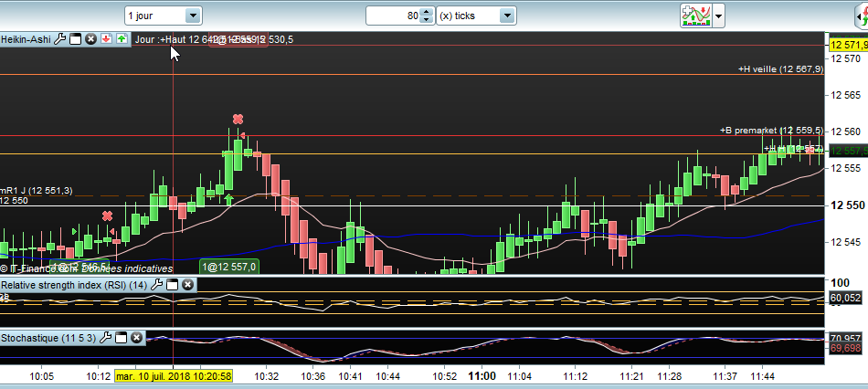This screenshot has height=389, width=868.
Task: Click the 11:00 time axis label
Action: pos(482,376)
